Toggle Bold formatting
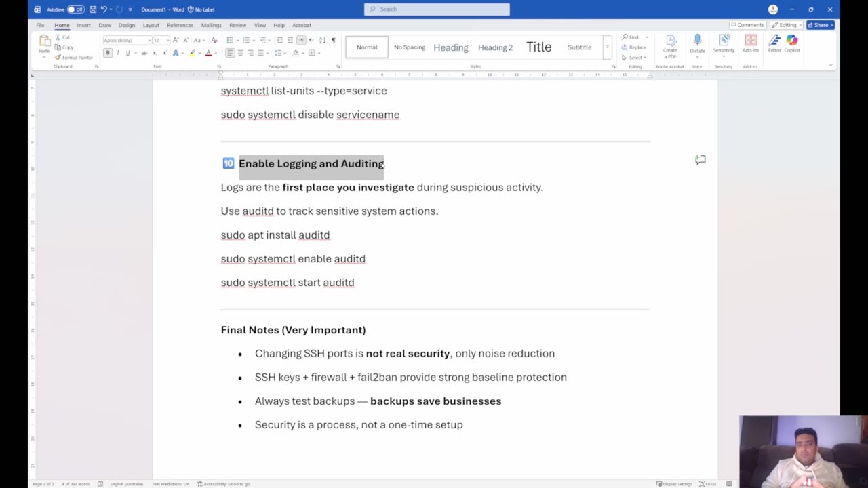The height and width of the screenshot is (488, 868). coord(107,53)
